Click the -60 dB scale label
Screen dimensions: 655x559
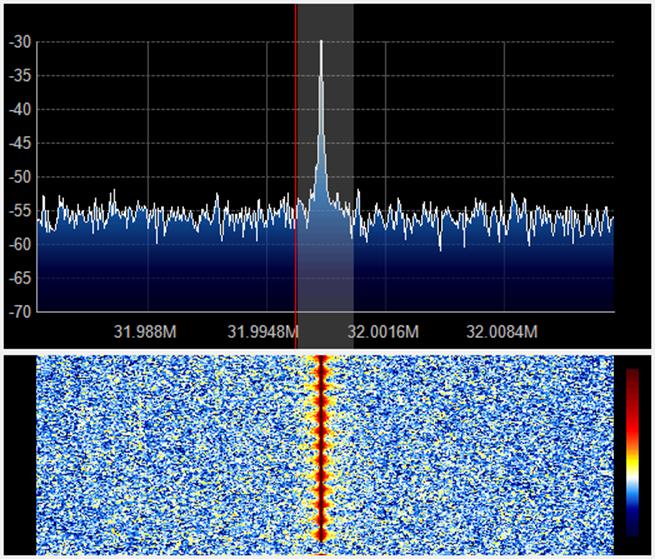coord(20,244)
